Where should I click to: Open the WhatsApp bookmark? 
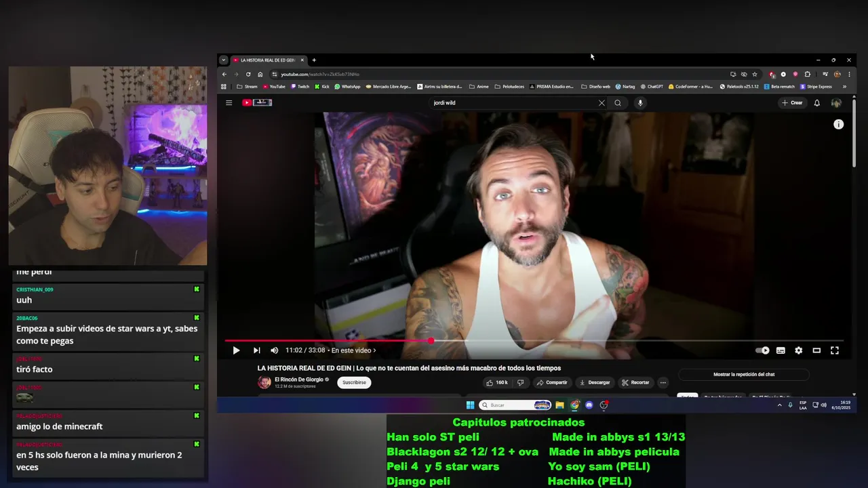click(347, 87)
